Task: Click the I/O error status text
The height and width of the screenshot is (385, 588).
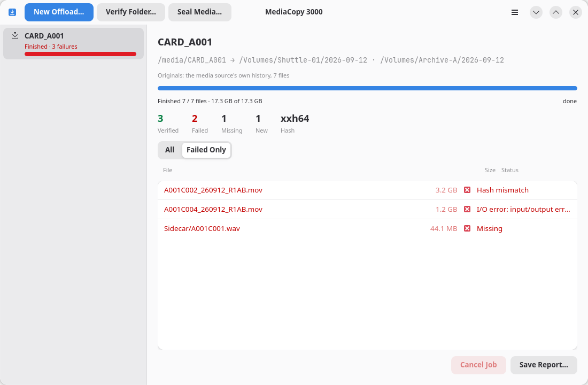Action: click(x=523, y=209)
